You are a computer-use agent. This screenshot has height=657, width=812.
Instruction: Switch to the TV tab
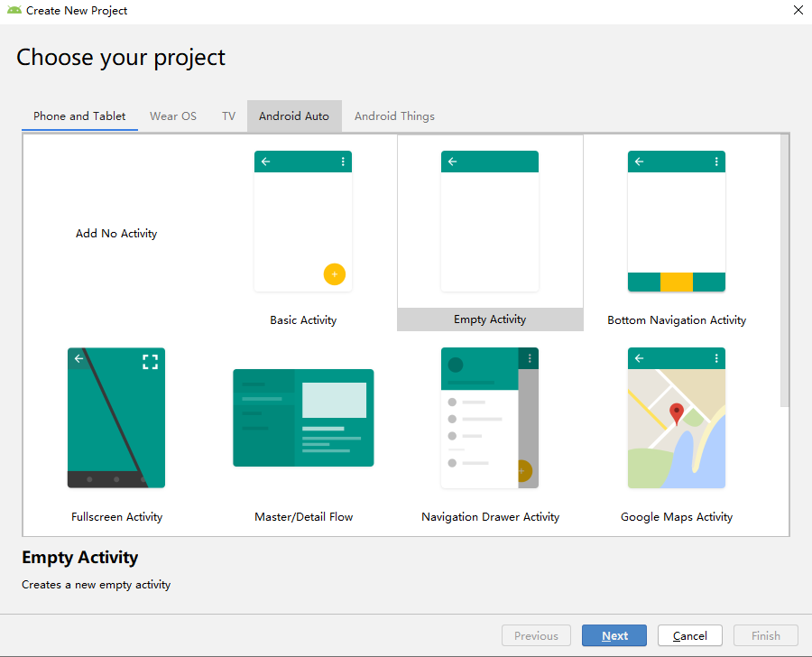[x=228, y=116]
